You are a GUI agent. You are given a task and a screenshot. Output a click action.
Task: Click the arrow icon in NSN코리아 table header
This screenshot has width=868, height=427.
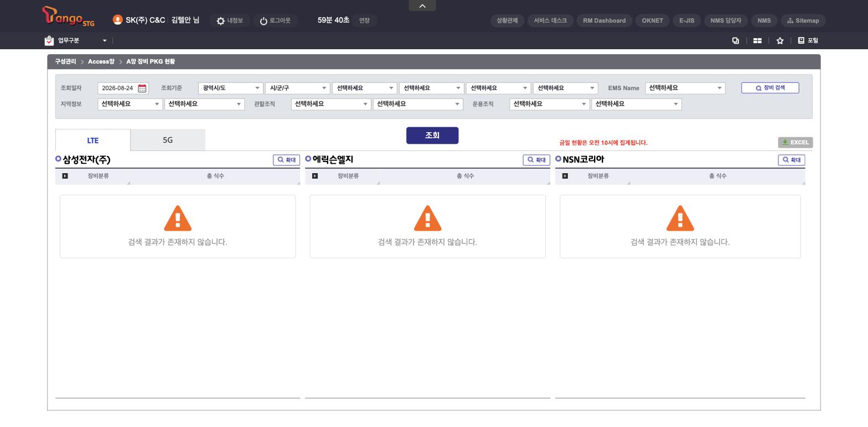(565, 176)
